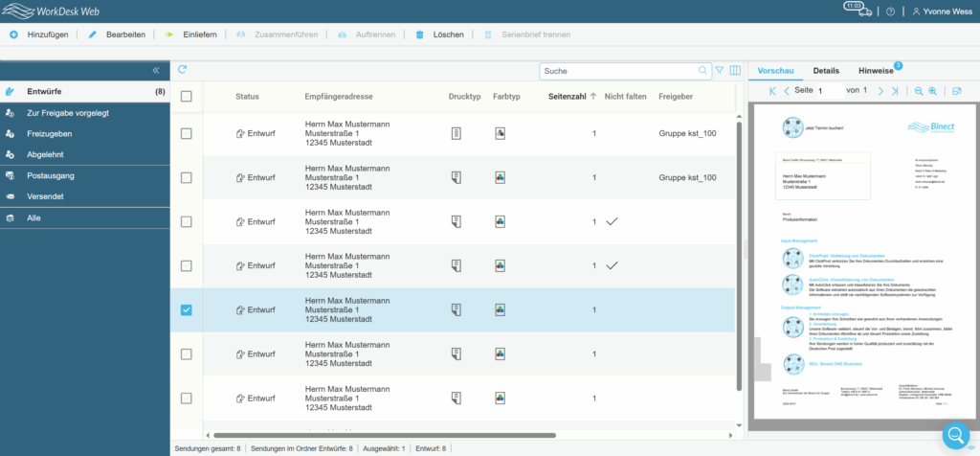Click the magnifier icon in Suche field
Image resolution: width=980 pixels, height=456 pixels.
(703, 71)
